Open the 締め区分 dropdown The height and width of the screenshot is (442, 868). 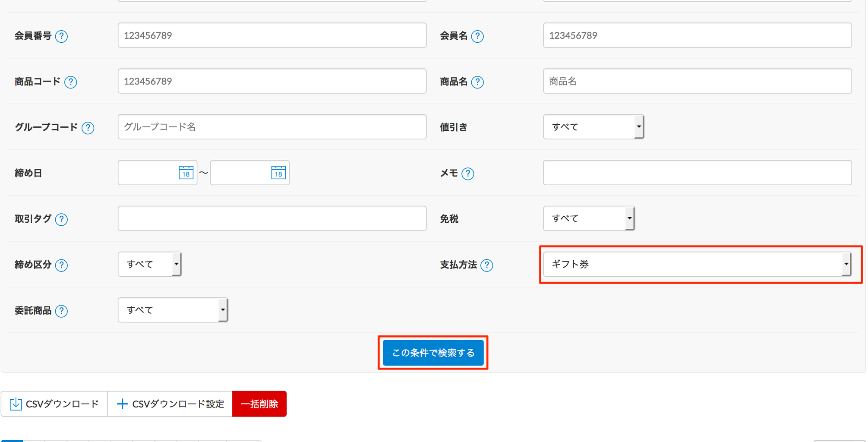(x=150, y=264)
